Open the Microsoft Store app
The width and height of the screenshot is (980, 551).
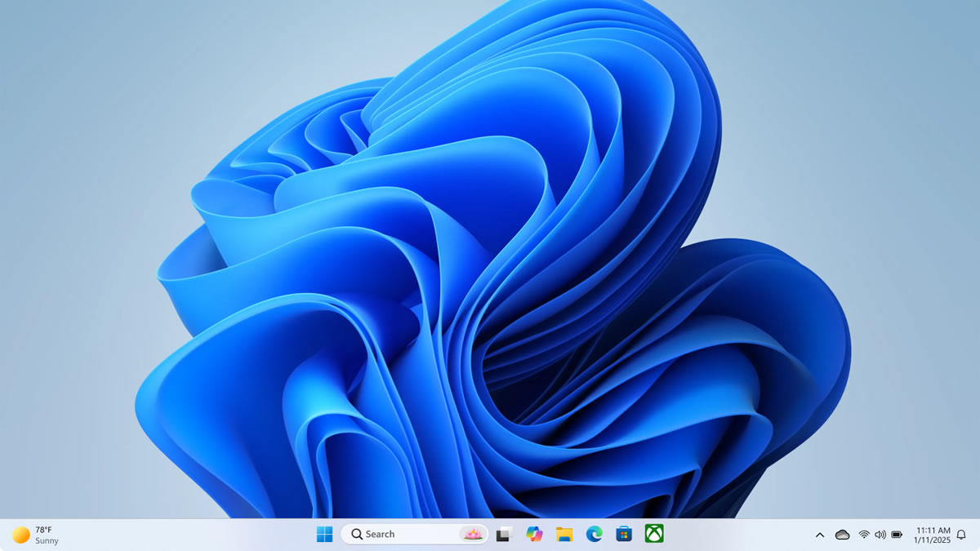click(624, 534)
